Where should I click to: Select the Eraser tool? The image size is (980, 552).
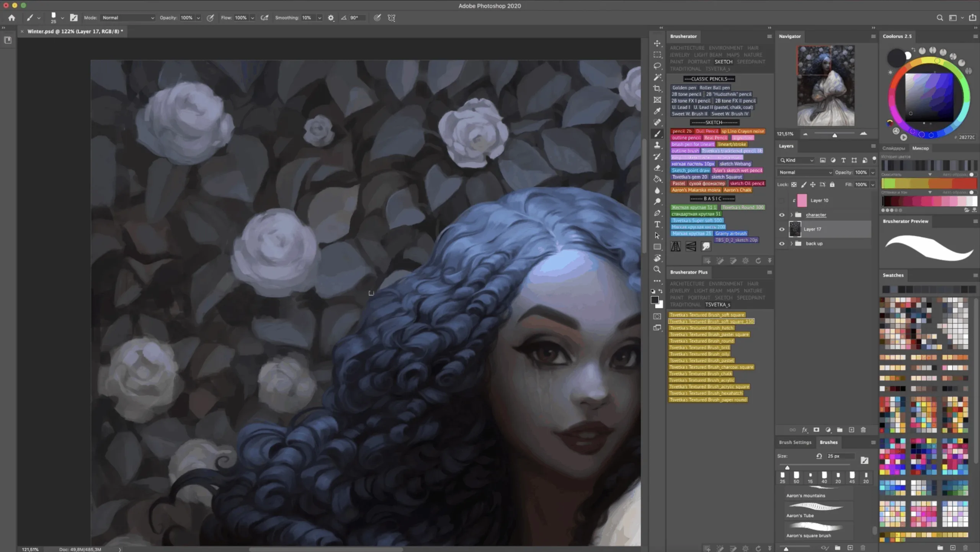(x=657, y=168)
